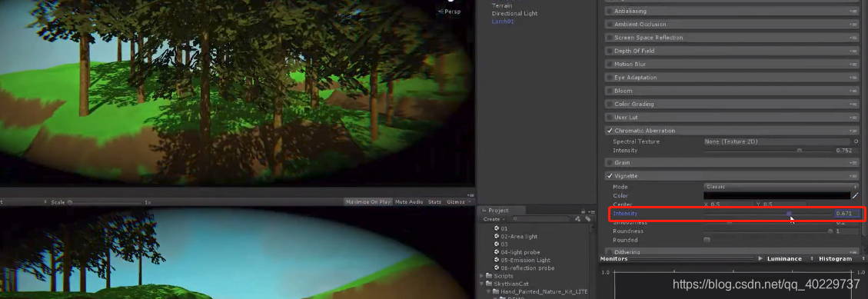The image size is (868, 299).
Task: Enable the User Lut checkbox
Action: (610, 118)
